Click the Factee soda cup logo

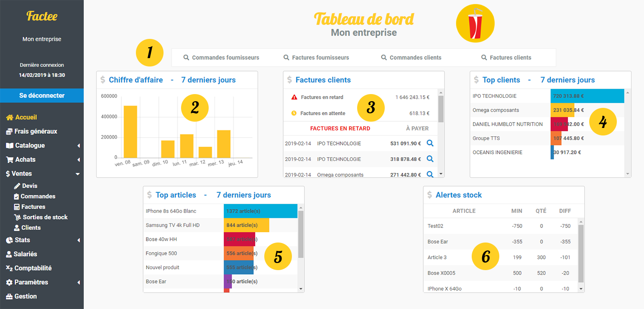[x=475, y=23]
